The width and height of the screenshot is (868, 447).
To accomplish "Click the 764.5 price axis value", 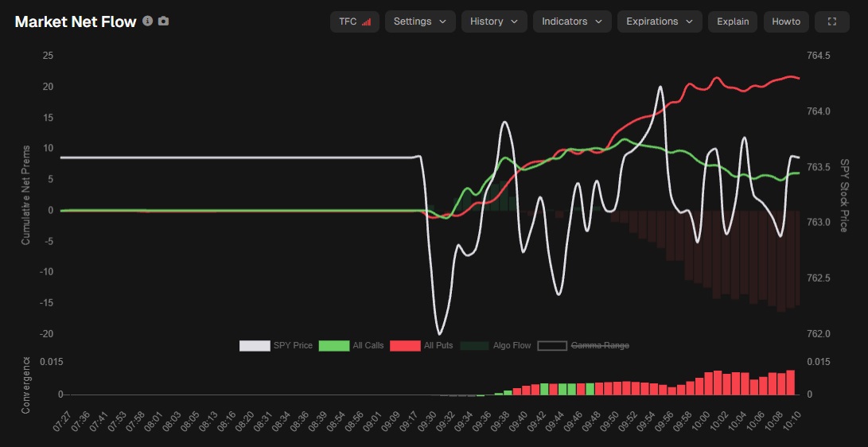I will [819, 56].
